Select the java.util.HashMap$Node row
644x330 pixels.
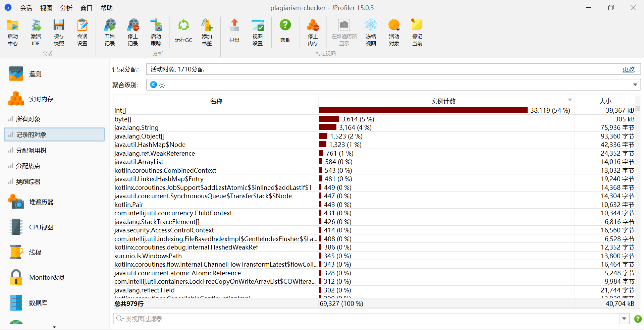[x=374, y=145]
